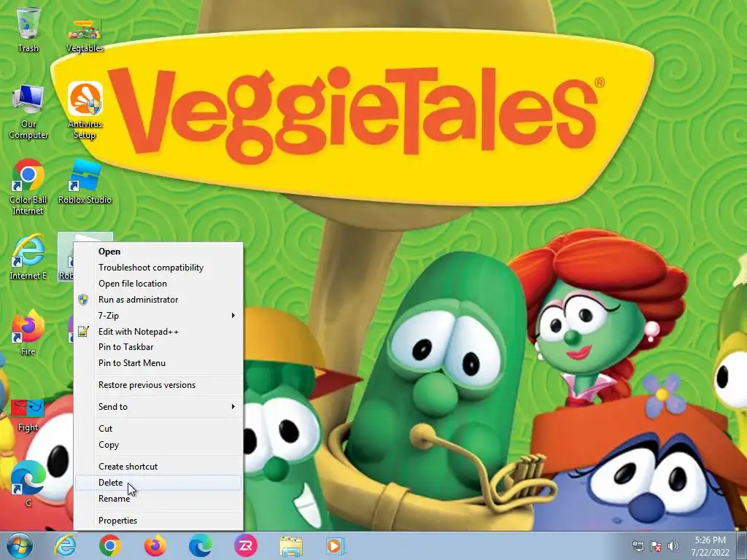Choose Restore previous versions
The width and height of the screenshot is (747, 560).
point(158,385)
